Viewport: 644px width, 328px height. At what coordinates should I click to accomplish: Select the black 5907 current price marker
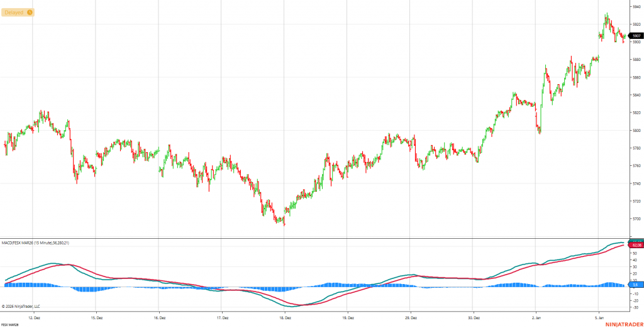[x=635, y=36]
